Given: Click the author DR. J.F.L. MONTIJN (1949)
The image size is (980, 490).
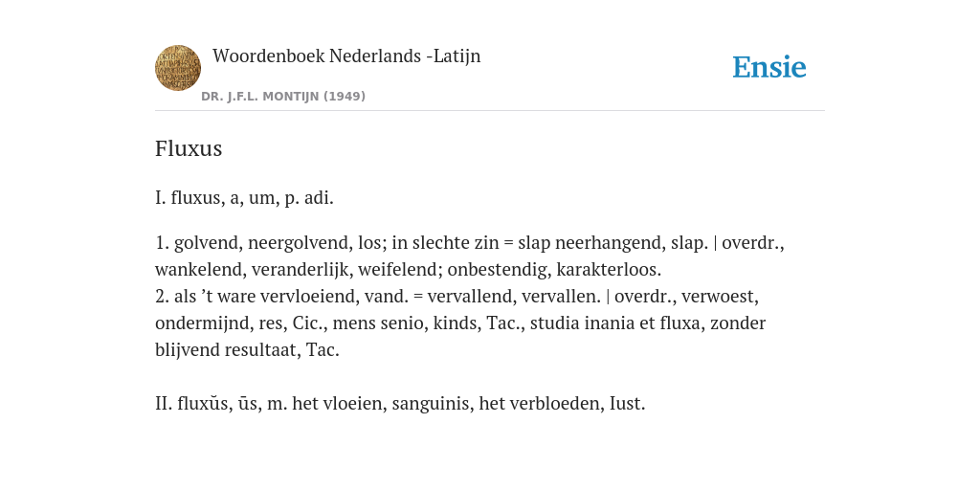Looking at the screenshot, I should (x=283, y=97).
